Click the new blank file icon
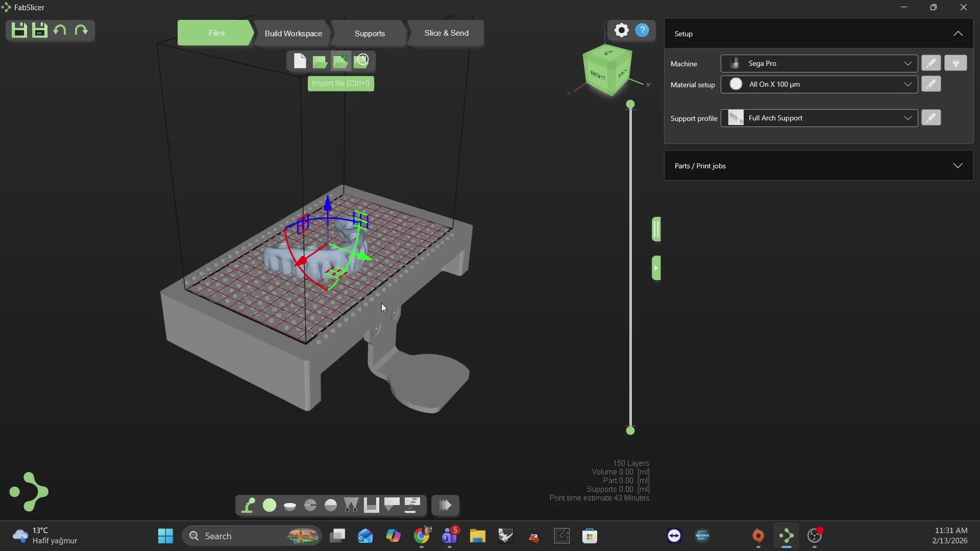Screen dimensions: 980x551 point(300,61)
